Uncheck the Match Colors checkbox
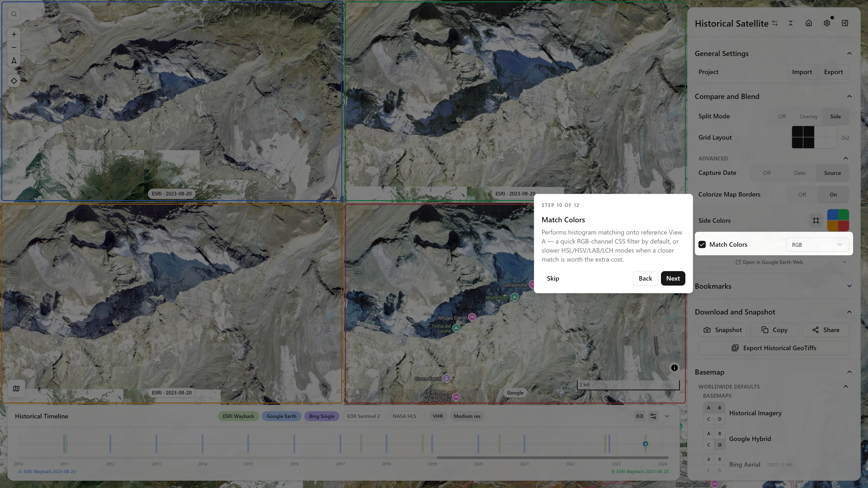Viewport: 868px width, 488px height. pos(702,244)
